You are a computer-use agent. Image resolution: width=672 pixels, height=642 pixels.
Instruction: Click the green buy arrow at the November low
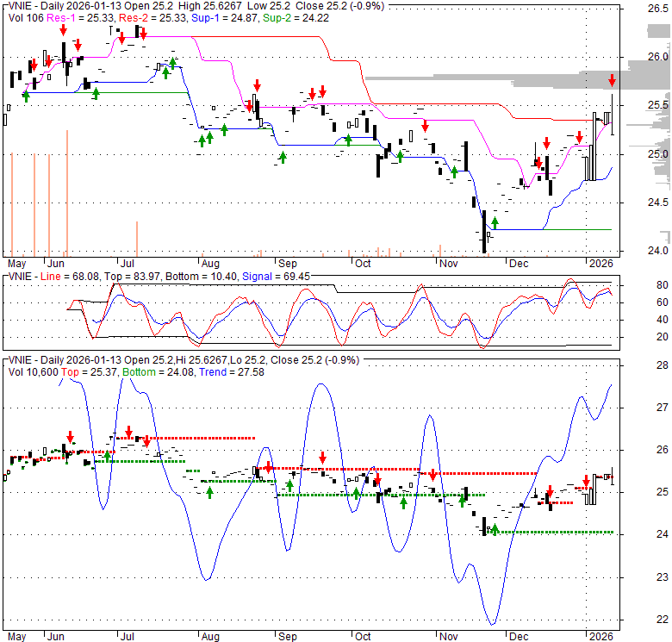point(495,222)
